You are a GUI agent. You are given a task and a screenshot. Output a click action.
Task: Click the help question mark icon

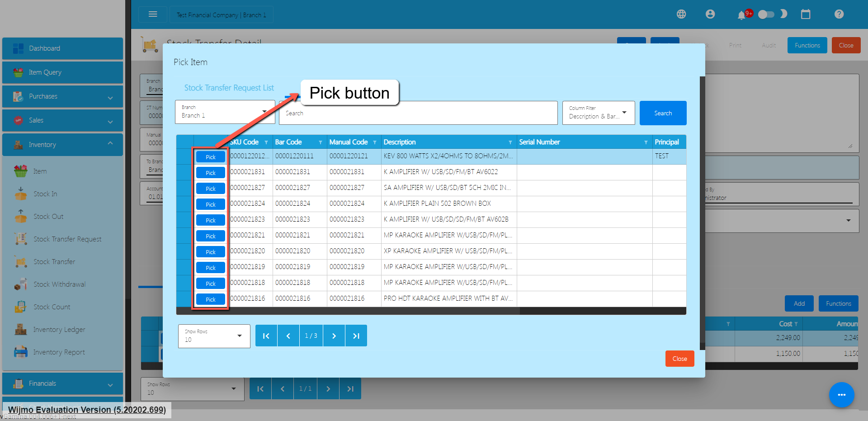839,14
